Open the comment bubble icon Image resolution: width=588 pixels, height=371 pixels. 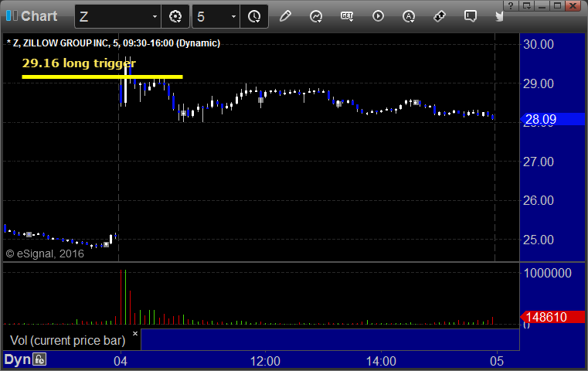click(x=471, y=16)
